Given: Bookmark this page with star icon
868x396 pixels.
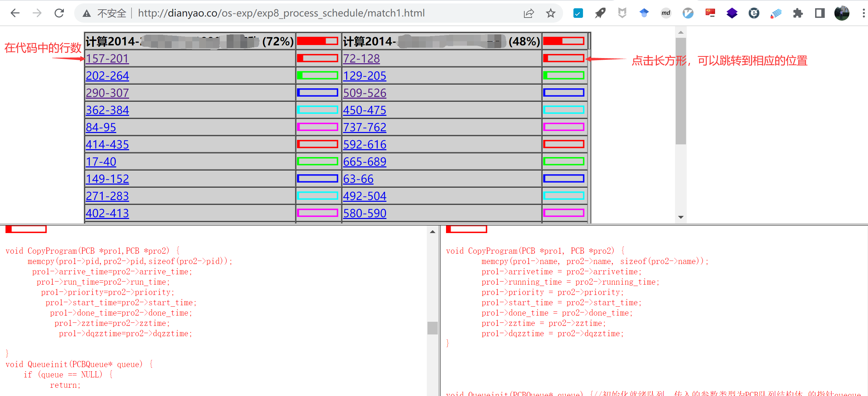Looking at the screenshot, I should click(x=550, y=13).
